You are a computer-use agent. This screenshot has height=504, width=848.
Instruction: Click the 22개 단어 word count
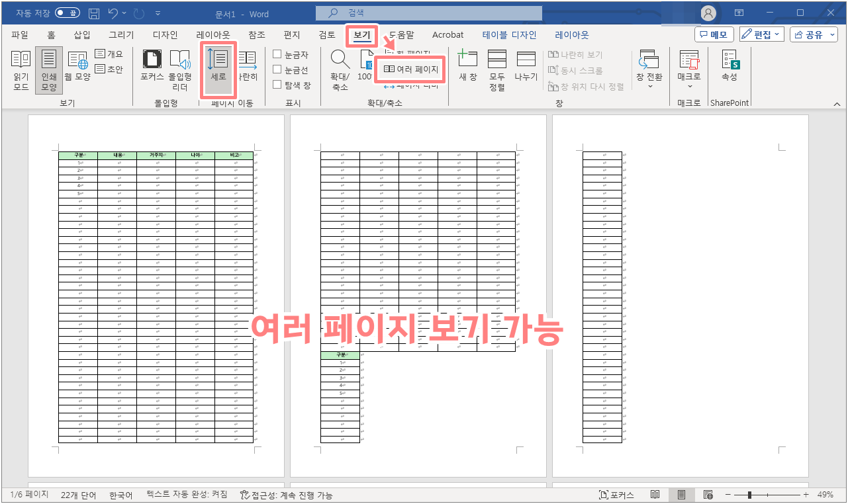pos(78,495)
